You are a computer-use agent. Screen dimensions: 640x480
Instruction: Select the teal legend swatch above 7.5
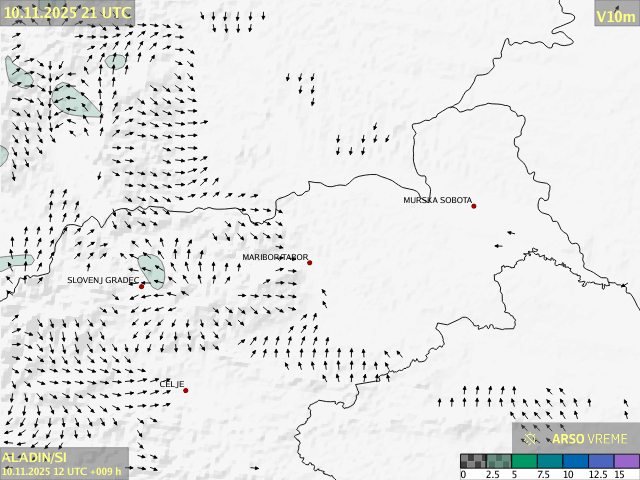pyautogui.click(x=550, y=461)
